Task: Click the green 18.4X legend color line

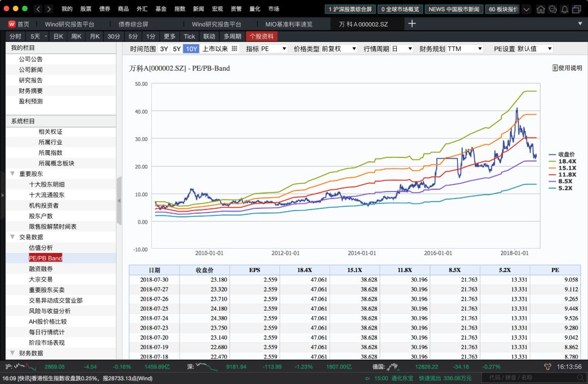Action: click(552, 162)
